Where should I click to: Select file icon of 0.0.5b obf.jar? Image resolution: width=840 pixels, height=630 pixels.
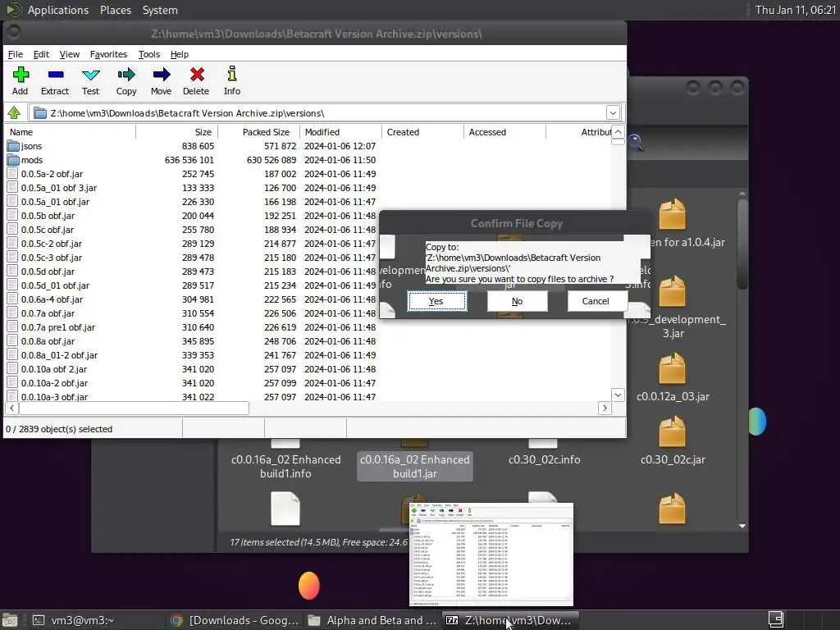coord(12,216)
